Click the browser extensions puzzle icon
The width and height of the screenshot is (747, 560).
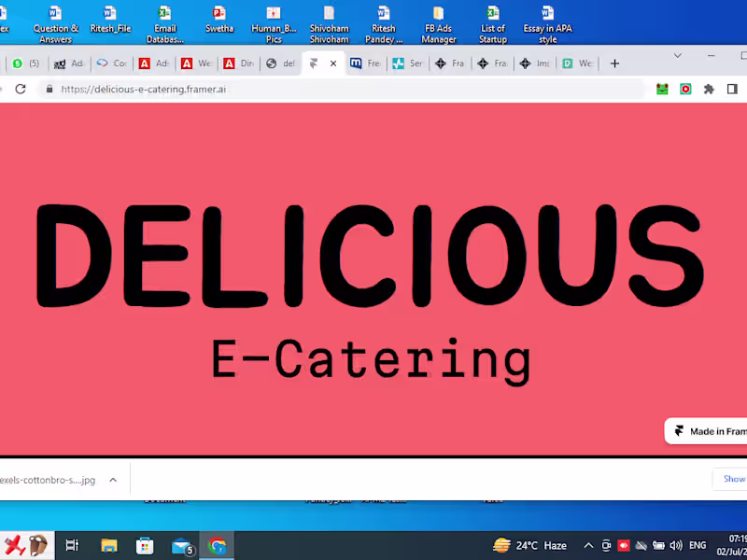(709, 89)
